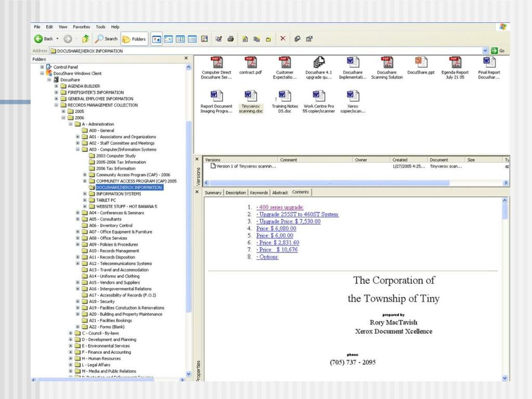Screen dimensions: 532x399
Task: Select Egenda Report July 21 05 PDF
Action: point(455,68)
